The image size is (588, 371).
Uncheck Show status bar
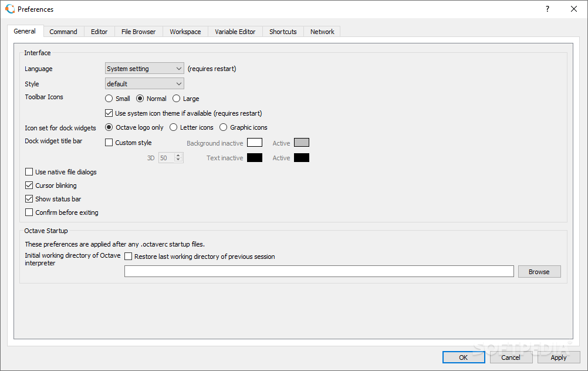[x=29, y=199]
